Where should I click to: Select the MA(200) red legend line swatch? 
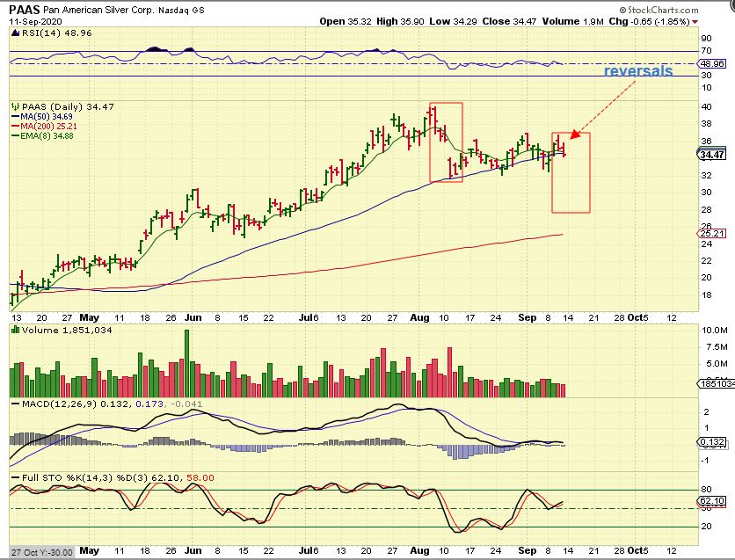coord(15,127)
